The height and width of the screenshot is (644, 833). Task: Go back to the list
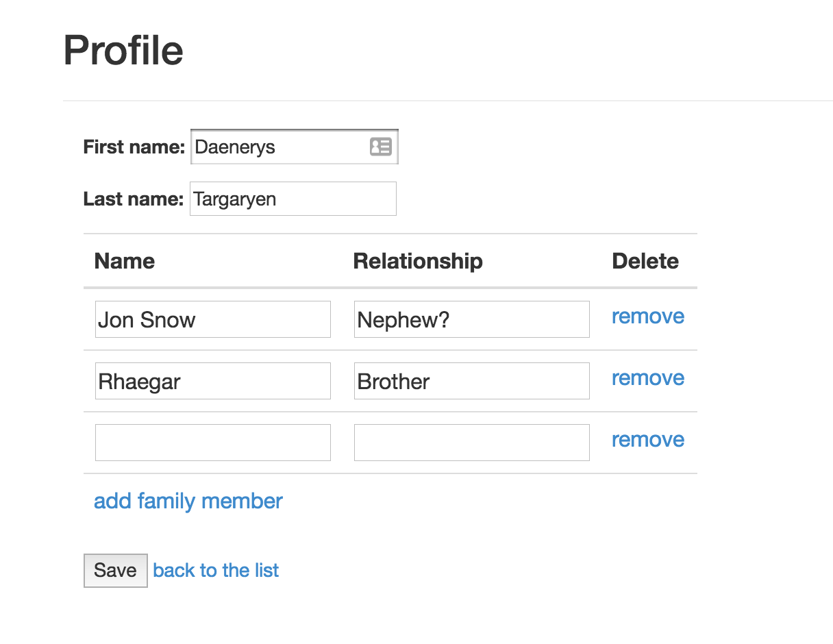click(216, 571)
